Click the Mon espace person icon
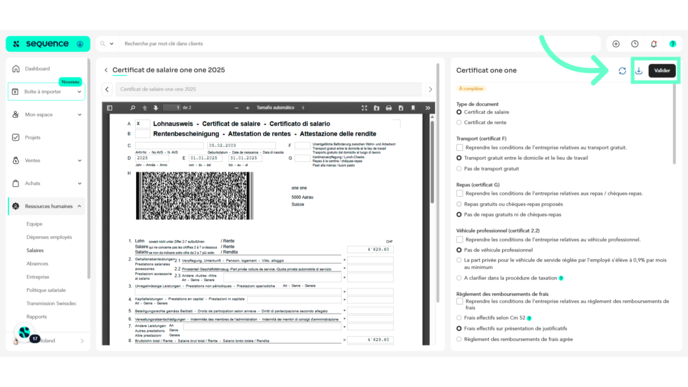Screen dimensions: 688x387 click(16, 115)
